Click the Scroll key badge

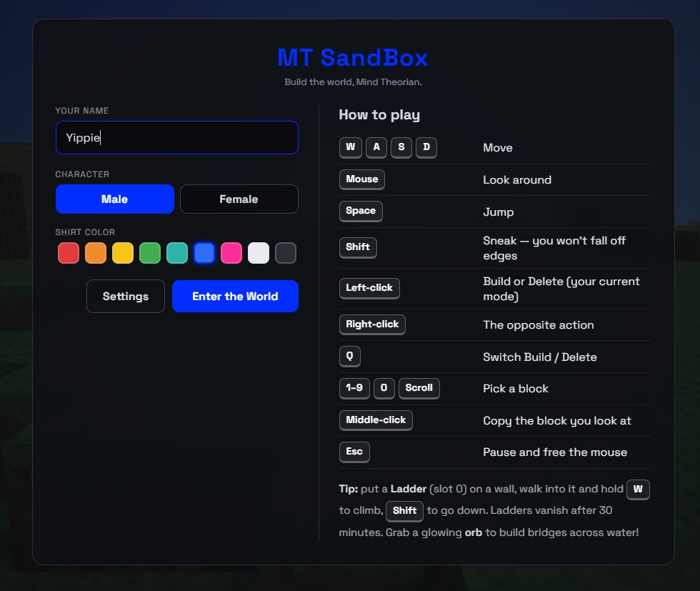click(419, 388)
